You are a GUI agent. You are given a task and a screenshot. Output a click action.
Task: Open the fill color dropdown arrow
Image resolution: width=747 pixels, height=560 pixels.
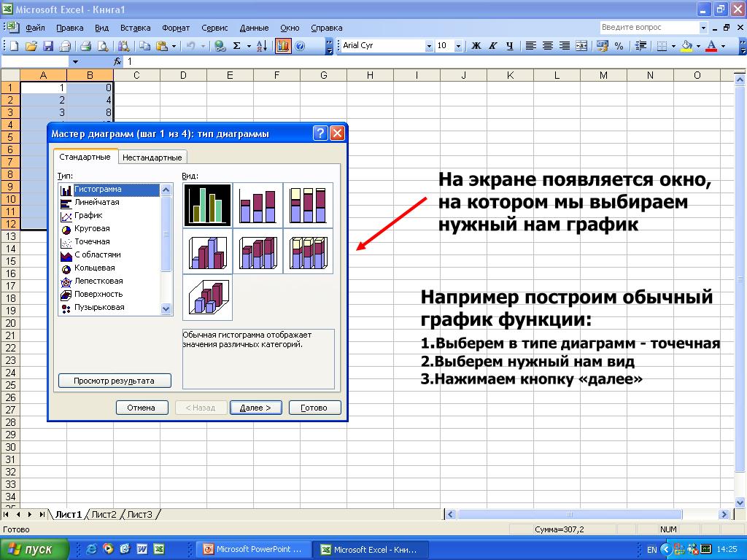pos(698,46)
